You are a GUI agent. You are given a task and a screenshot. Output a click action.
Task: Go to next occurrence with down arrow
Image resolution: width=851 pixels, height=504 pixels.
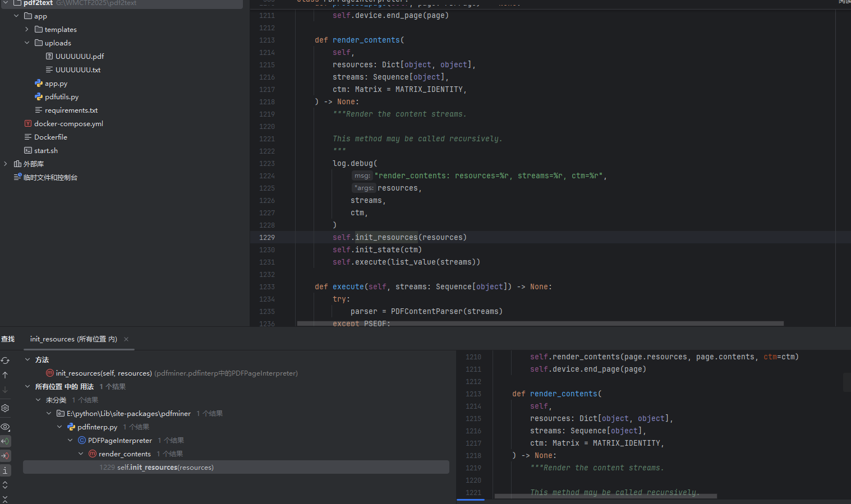pos(5,389)
